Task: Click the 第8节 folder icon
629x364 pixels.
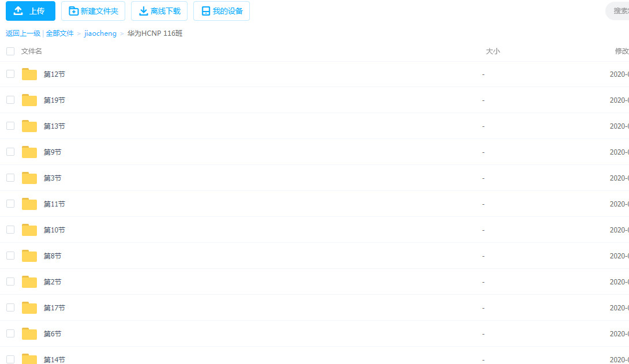Action: 29,256
